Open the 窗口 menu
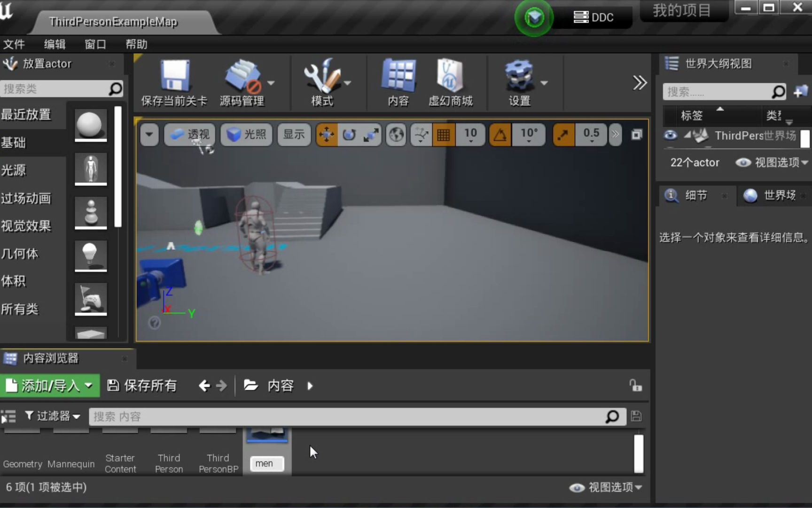Viewport: 812px width, 508px height. tap(94, 44)
